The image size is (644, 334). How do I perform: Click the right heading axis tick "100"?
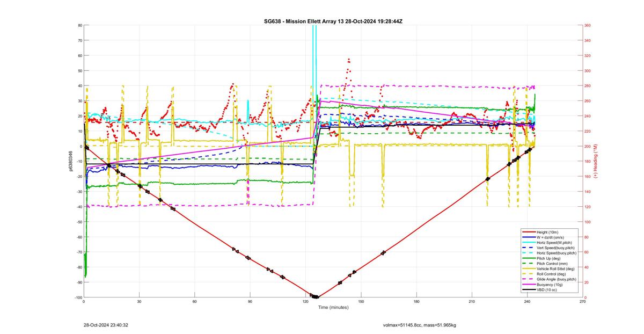(x=587, y=222)
